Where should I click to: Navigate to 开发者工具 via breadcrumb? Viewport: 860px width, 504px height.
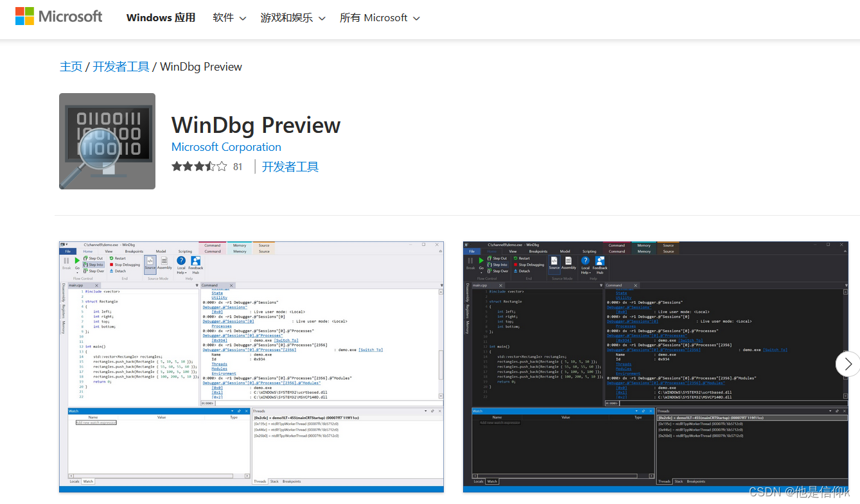click(121, 66)
